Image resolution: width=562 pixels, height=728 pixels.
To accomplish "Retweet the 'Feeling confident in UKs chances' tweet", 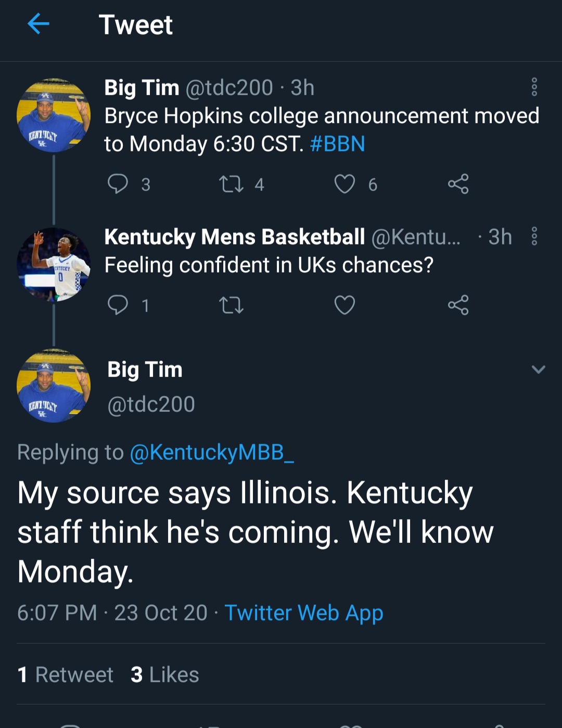I will coord(231,305).
